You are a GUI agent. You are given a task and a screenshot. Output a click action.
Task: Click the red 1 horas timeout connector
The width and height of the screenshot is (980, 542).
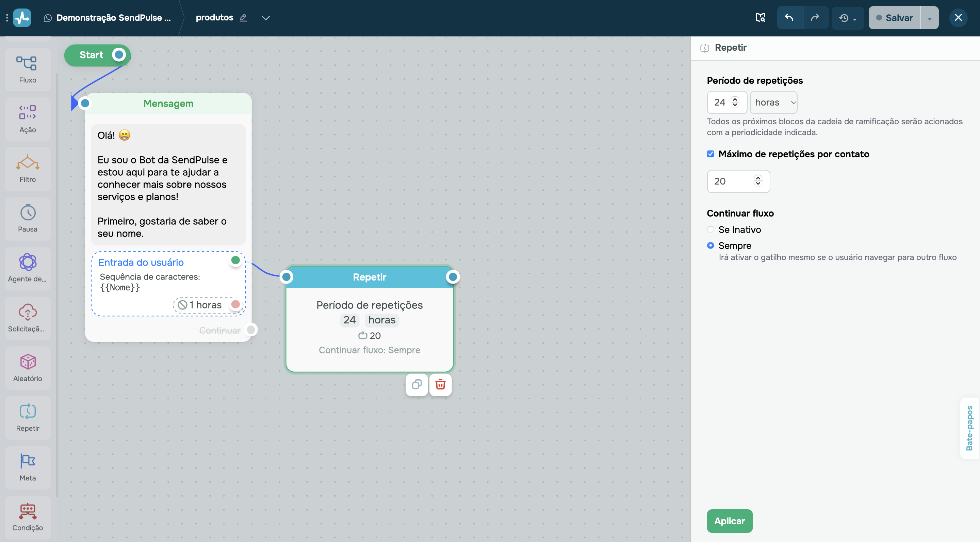235,304
